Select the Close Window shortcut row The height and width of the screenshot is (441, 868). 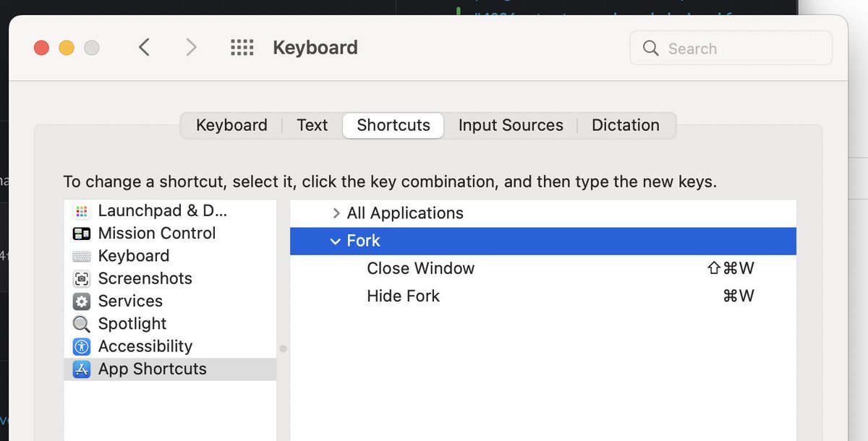coord(543,268)
